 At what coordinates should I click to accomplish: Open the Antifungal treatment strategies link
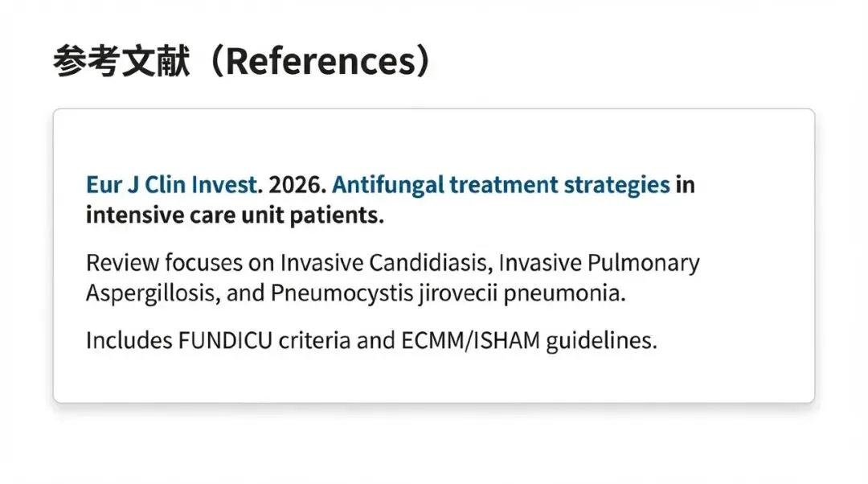(x=501, y=186)
